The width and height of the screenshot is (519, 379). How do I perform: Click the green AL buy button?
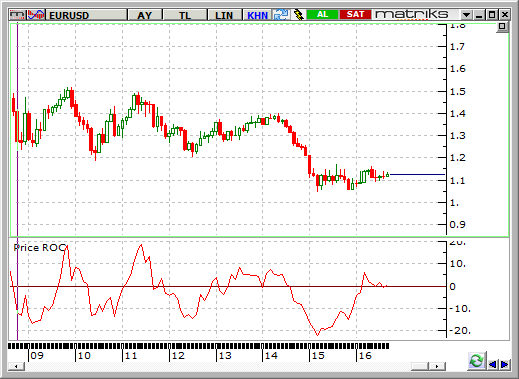click(322, 14)
